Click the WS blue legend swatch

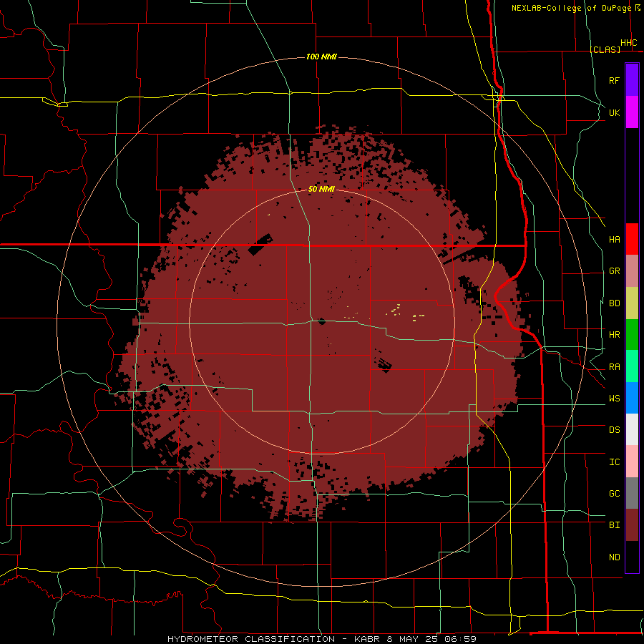tap(632, 398)
